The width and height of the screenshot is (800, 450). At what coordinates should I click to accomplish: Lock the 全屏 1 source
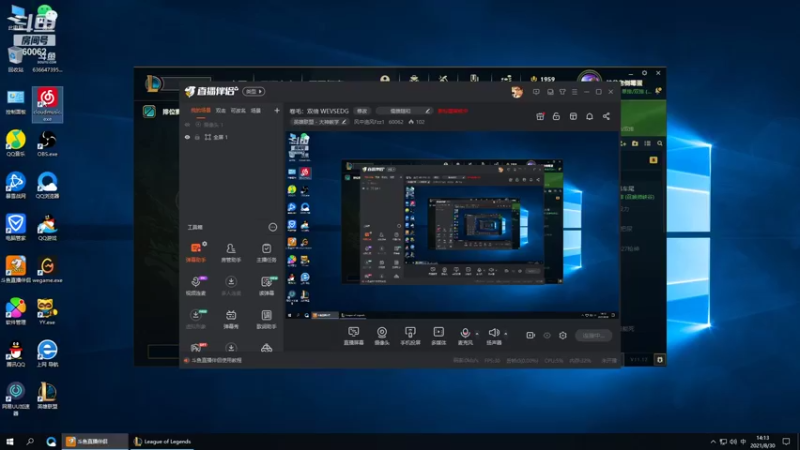(197, 137)
